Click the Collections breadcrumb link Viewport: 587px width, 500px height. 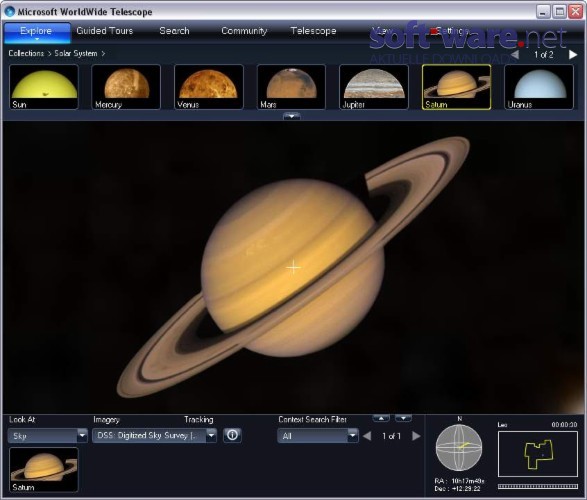(26, 54)
